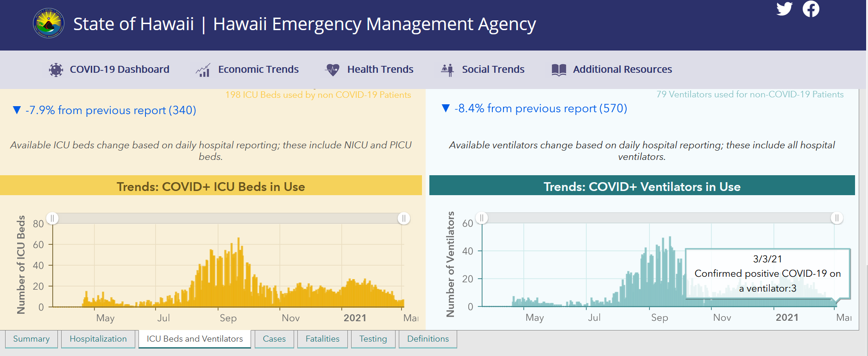This screenshot has width=868, height=356.
Task: Go to the Testing tab
Action: [x=373, y=339]
